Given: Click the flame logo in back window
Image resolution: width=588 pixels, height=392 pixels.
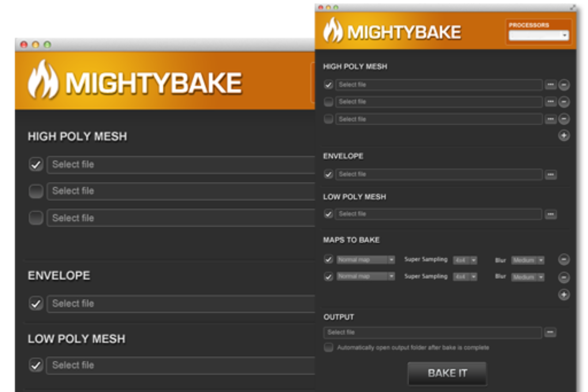Looking at the screenshot, I should 43,79.
